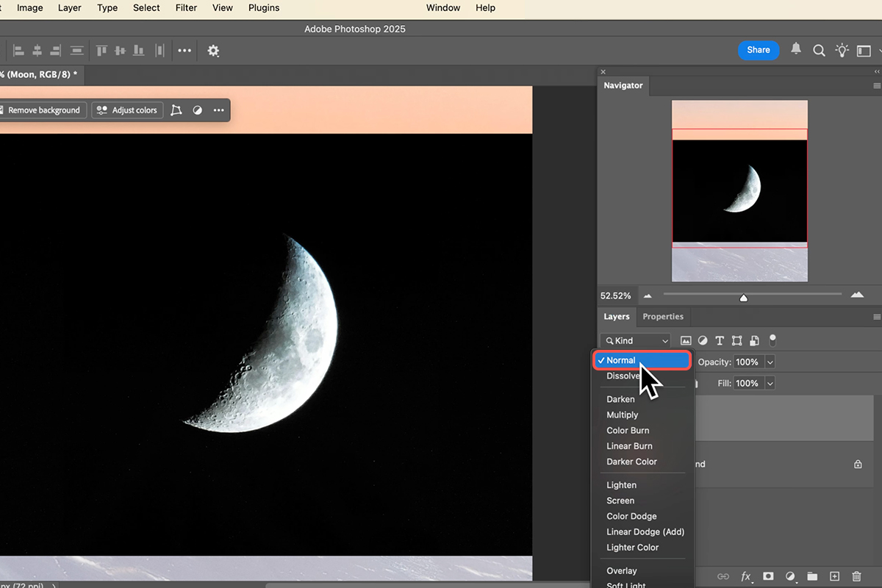The image size is (882, 588).
Task: Switch to the Properties tab
Action: coord(663,317)
